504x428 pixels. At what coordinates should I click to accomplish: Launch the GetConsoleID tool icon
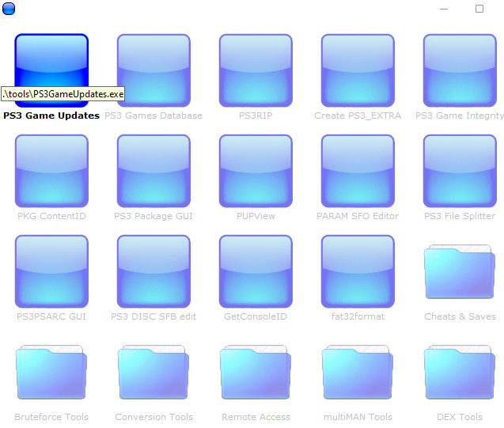[x=256, y=271]
